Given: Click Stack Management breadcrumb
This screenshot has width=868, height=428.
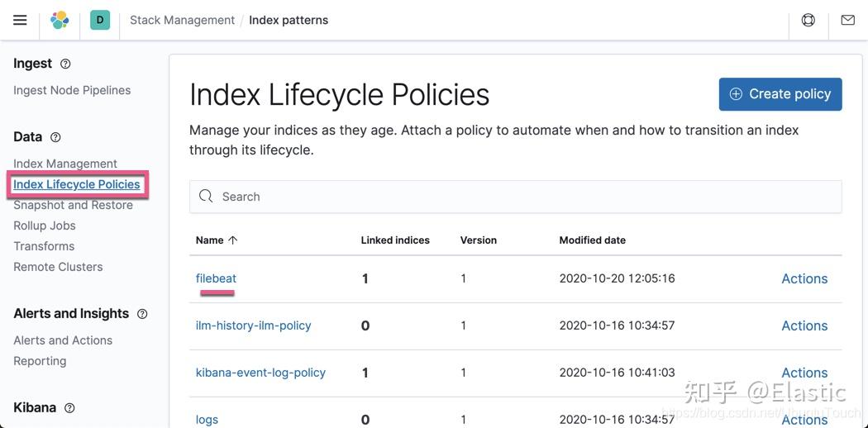Looking at the screenshot, I should tap(182, 20).
